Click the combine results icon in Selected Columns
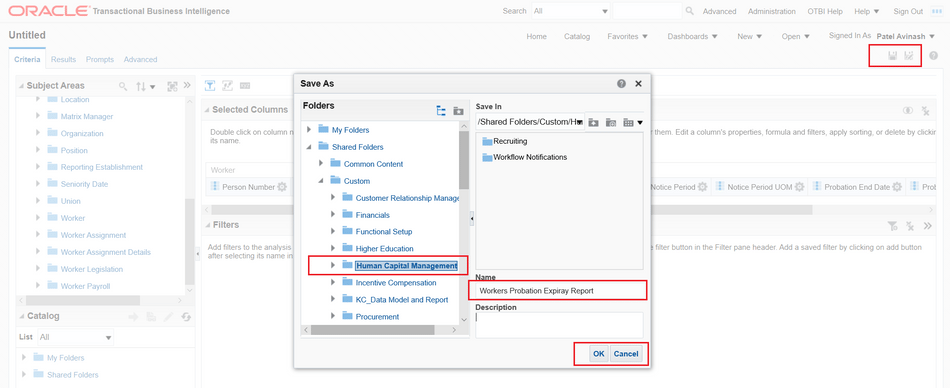 (908, 110)
